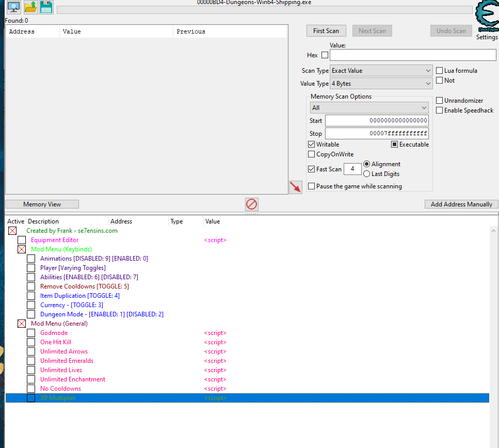This screenshot has height=448, width=499.
Task: Enable Speedhack
Action: (440, 110)
